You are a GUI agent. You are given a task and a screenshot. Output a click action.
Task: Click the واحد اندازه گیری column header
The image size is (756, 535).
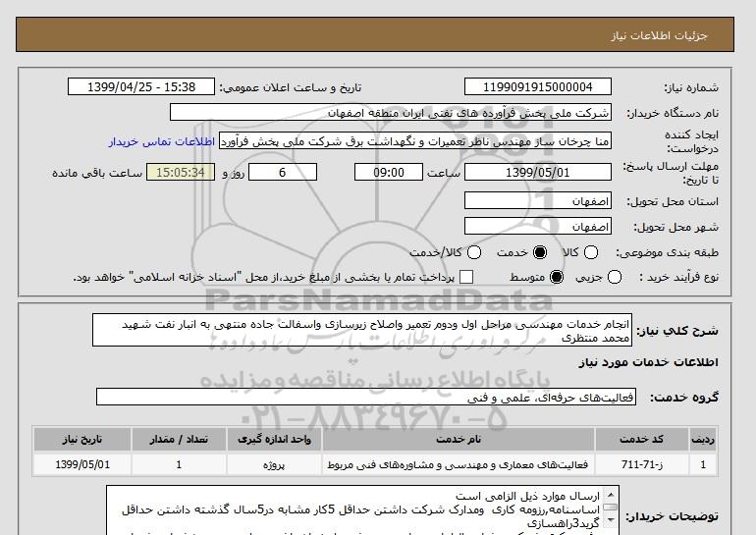click(274, 439)
